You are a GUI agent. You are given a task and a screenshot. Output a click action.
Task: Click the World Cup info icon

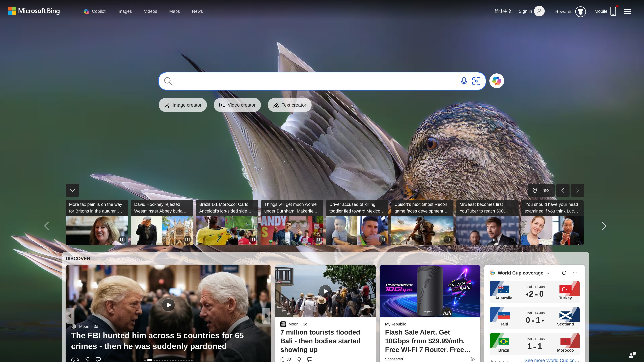point(564,273)
